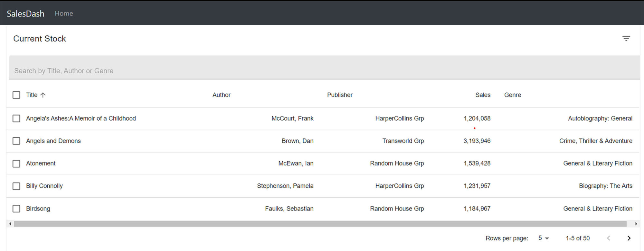Tick the Atonement row checkbox

point(16,163)
